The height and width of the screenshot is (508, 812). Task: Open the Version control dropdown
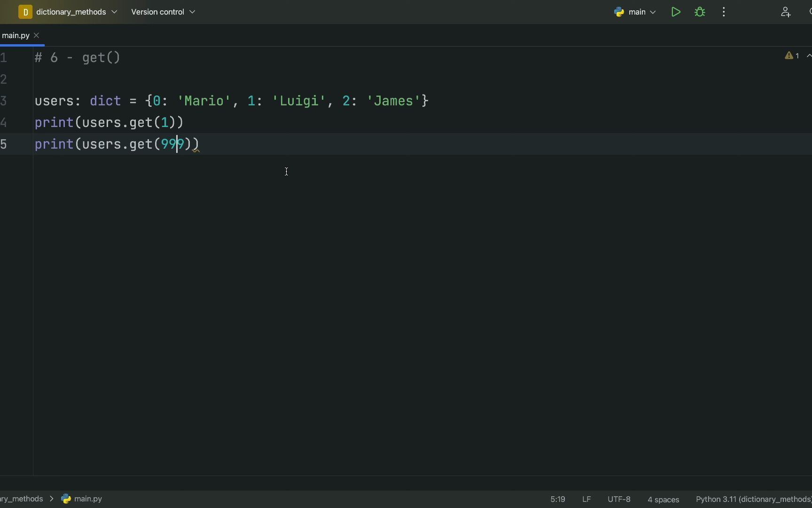click(x=163, y=12)
